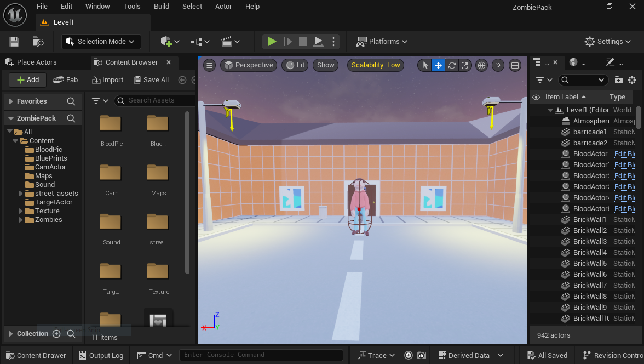This screenshot has width=644, height=364.
Task: Open the Browse content icon in toolbar
Action: pos(38,42)
